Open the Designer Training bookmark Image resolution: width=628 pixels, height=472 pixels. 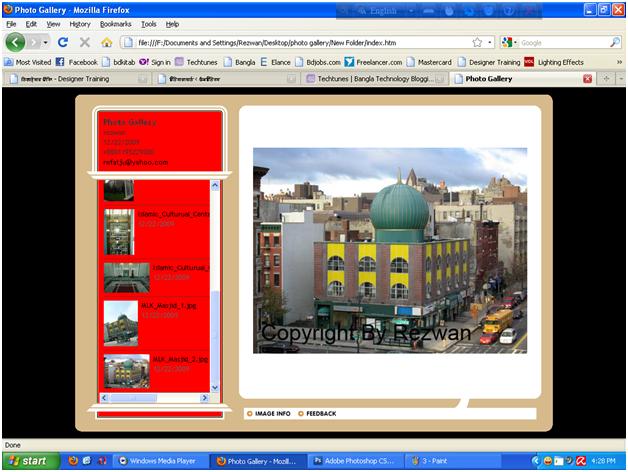pyautogui.click(x=489, y=62)
